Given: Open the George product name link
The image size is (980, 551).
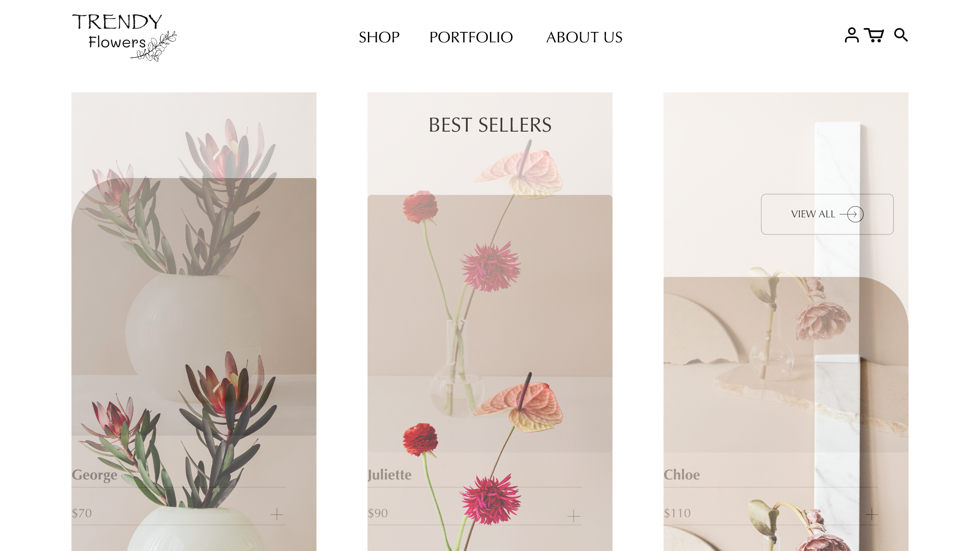Looking at the screenshot, I should pos(94,475).
